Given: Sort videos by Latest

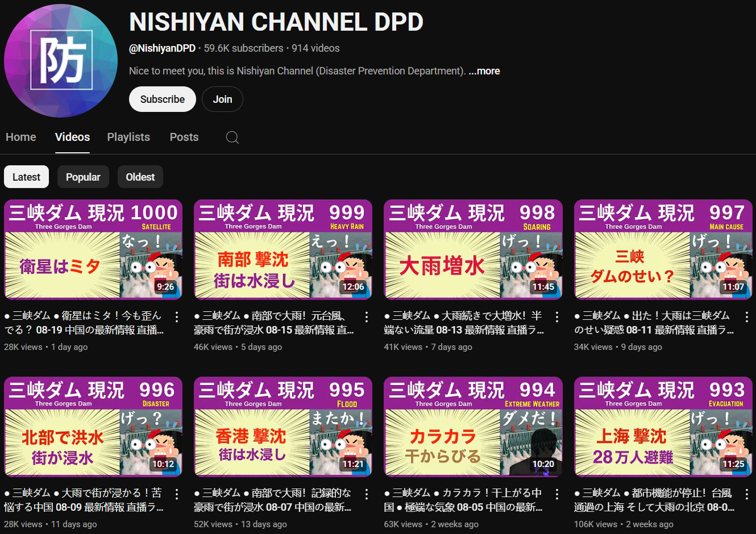Looking at the screenshot, I should coord(26,177).
